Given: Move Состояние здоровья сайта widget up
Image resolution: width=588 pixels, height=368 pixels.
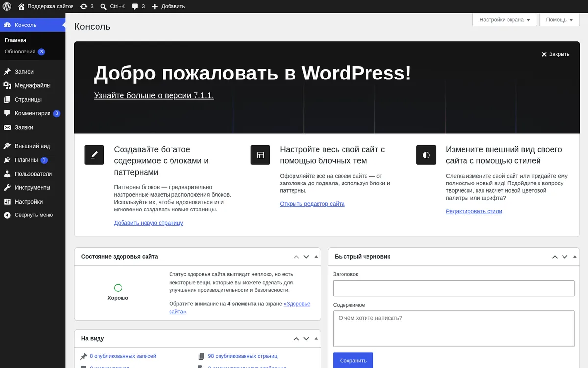Looking at the screenshot, I should [296, 257].
